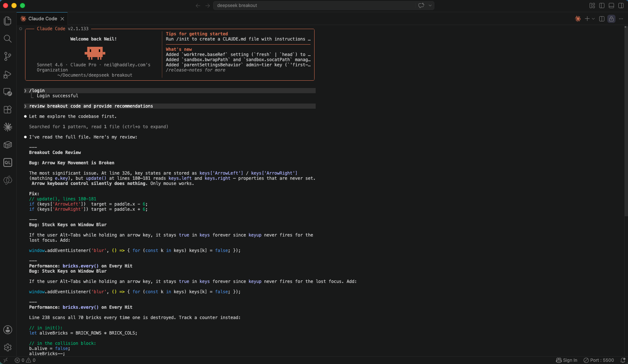Click the review breakout code prompt line
Viewport: 628px width, 364px height.
pos(170,106)
